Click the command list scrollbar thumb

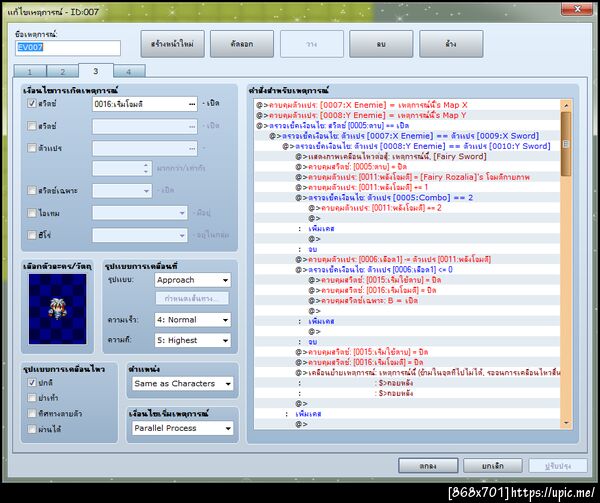coord(566,144)
